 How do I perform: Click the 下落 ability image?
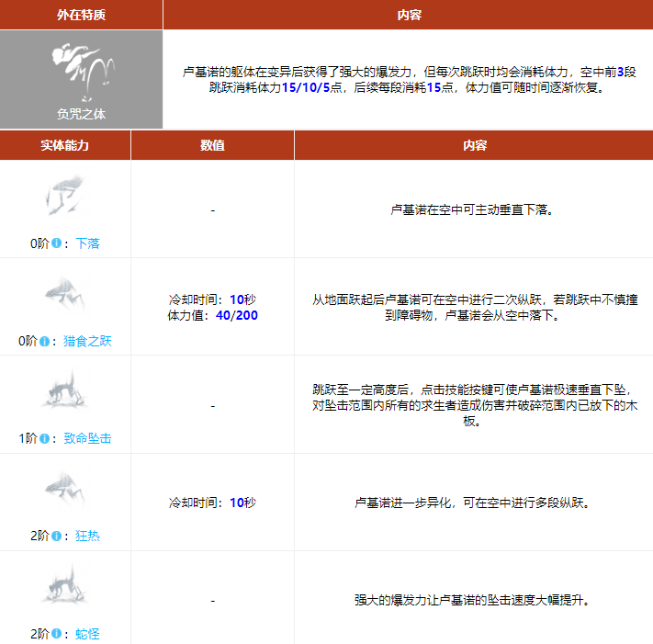point(65,197)
